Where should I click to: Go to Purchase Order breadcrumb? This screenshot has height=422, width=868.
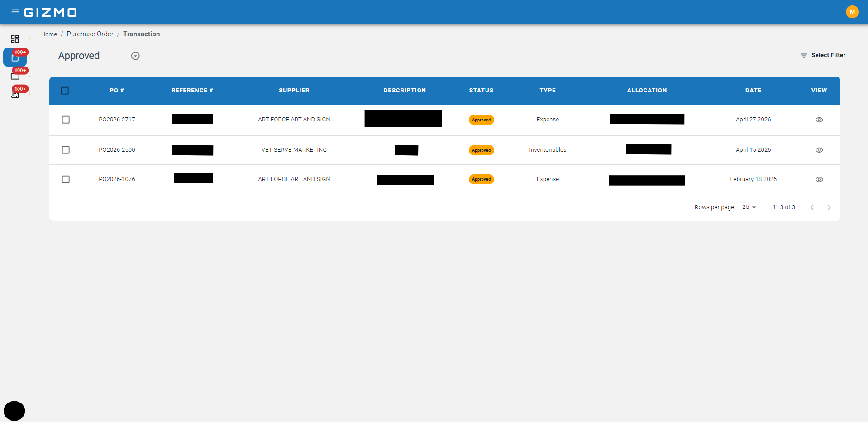90,34
